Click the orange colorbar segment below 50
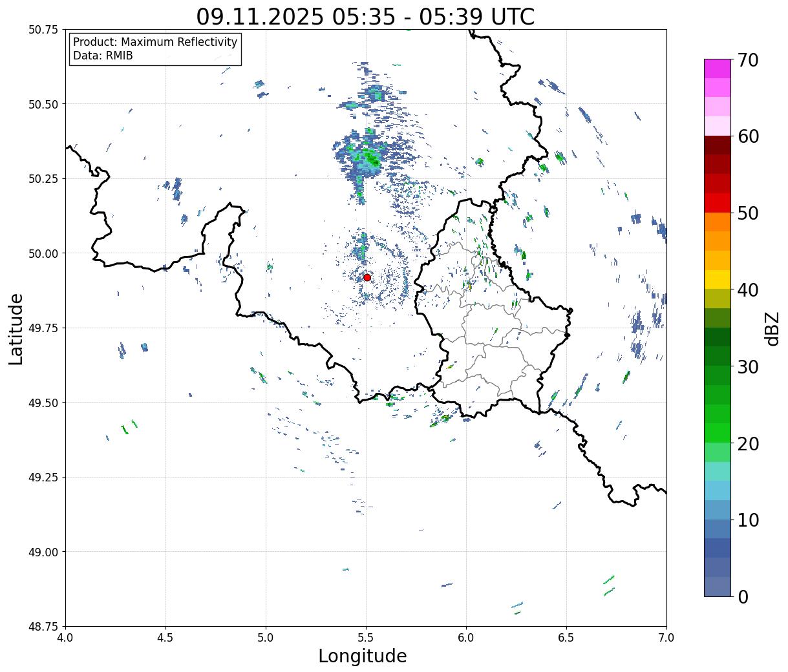 (718, 222)
